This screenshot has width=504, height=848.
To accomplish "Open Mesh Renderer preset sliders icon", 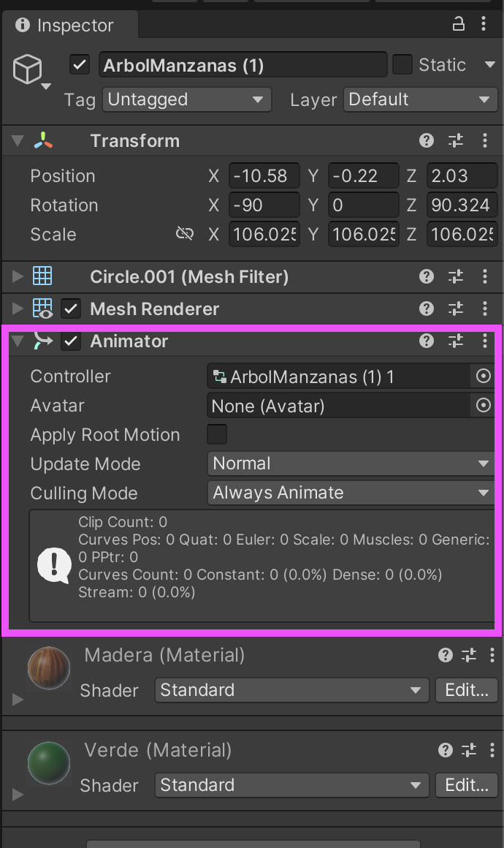I will (x=456, y=309).
